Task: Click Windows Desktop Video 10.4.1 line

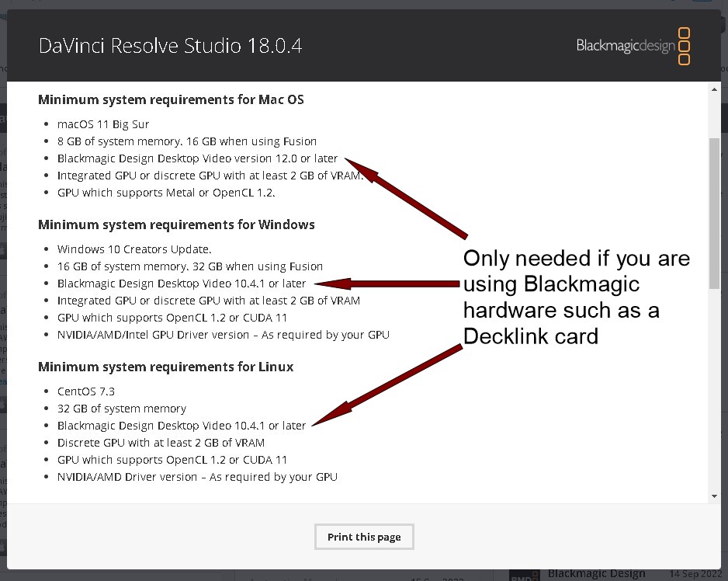Action: pyautogui.click(x=182, y=284)
